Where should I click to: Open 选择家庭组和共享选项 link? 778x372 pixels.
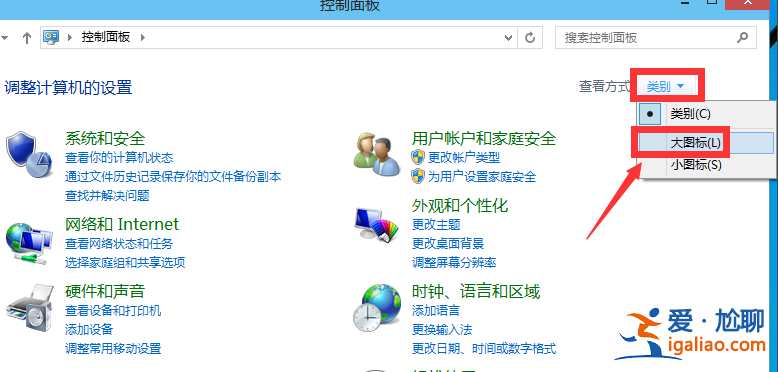125,262
